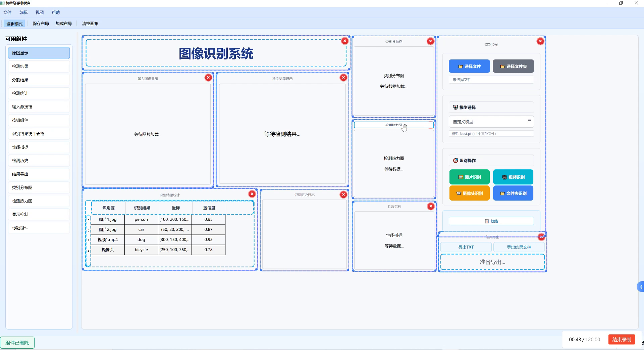
Task: Start image recognition with 图片识别 button
Action: tap(469, 177)
